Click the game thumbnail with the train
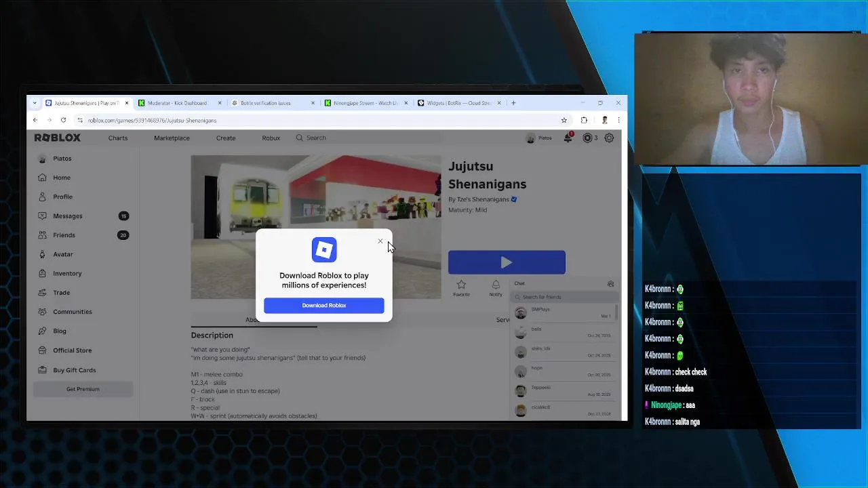Image resolution: width=868 pixels, height=488 pixels. coord(315,227)
